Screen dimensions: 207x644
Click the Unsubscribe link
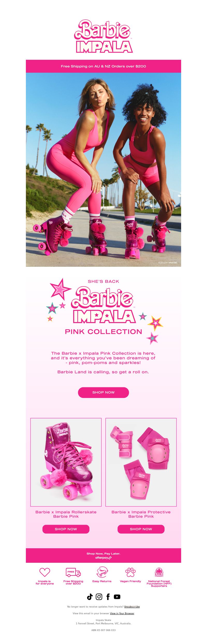(x=132, y=606)
